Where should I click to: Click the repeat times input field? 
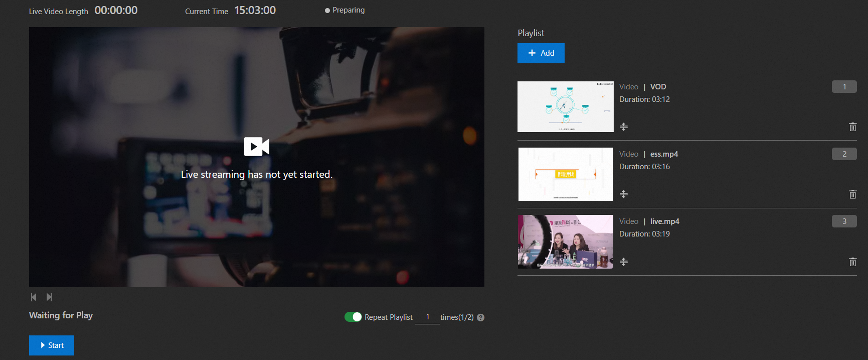(x=428, y=317)
